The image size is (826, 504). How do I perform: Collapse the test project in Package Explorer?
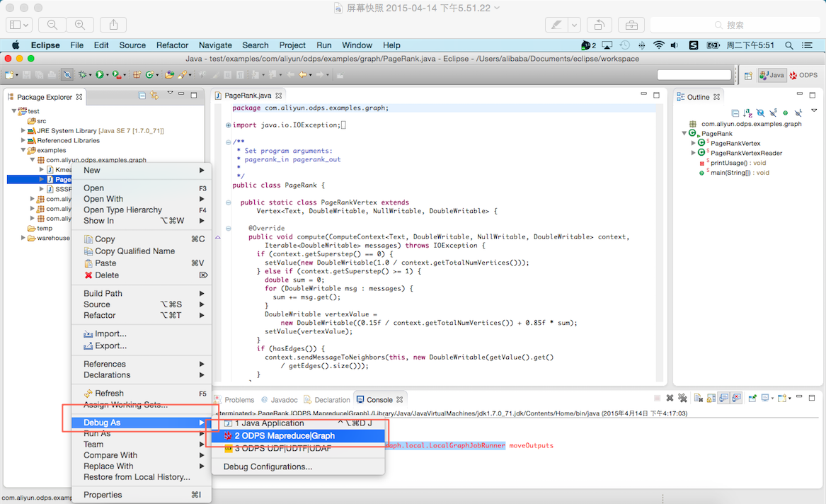[x=13, y=111]
